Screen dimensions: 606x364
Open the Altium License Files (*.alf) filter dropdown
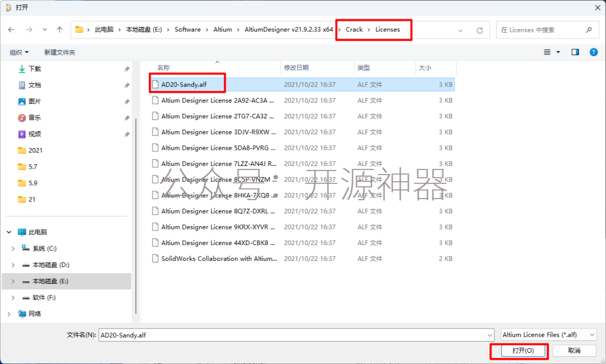[x=548, y=335]
